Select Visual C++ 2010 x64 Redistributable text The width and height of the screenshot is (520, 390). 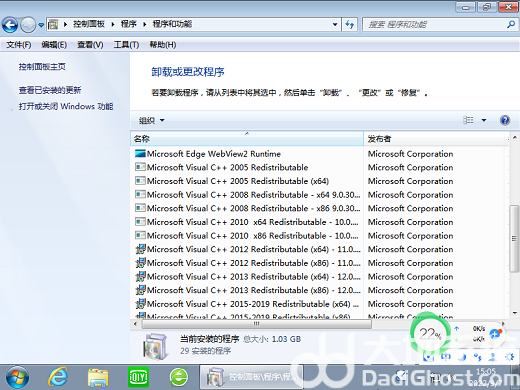tap(252, 222)
